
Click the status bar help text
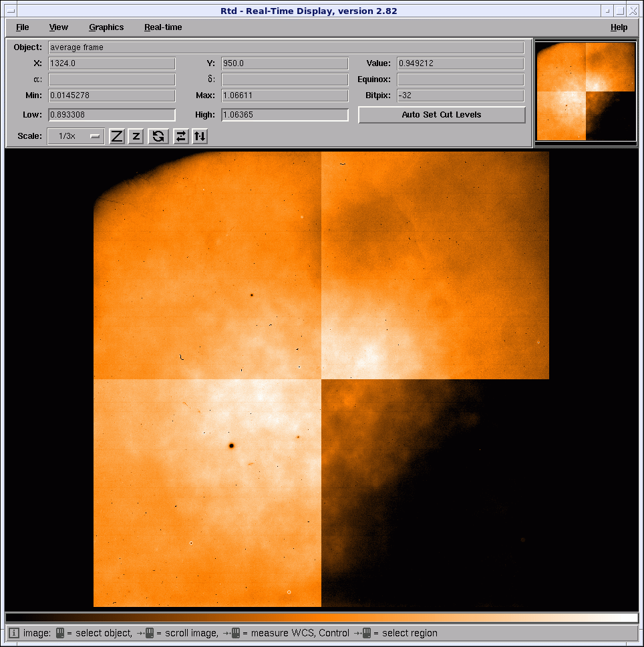click(230, 633)
